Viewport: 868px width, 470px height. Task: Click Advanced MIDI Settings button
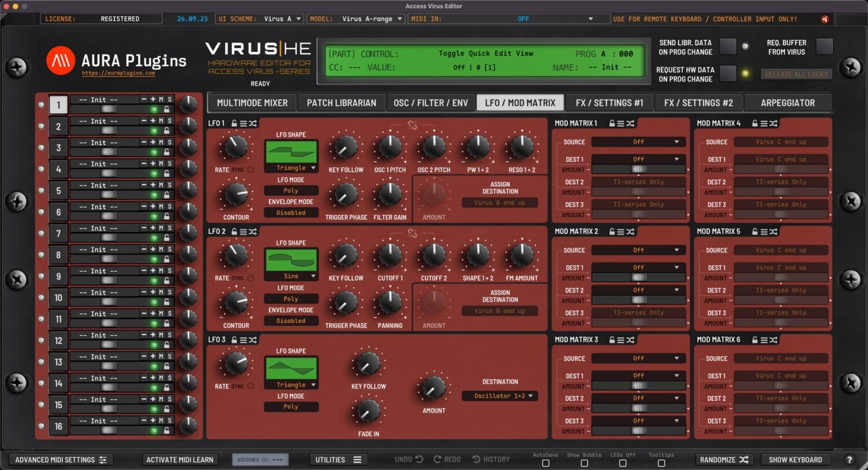(x=61, y=460)
